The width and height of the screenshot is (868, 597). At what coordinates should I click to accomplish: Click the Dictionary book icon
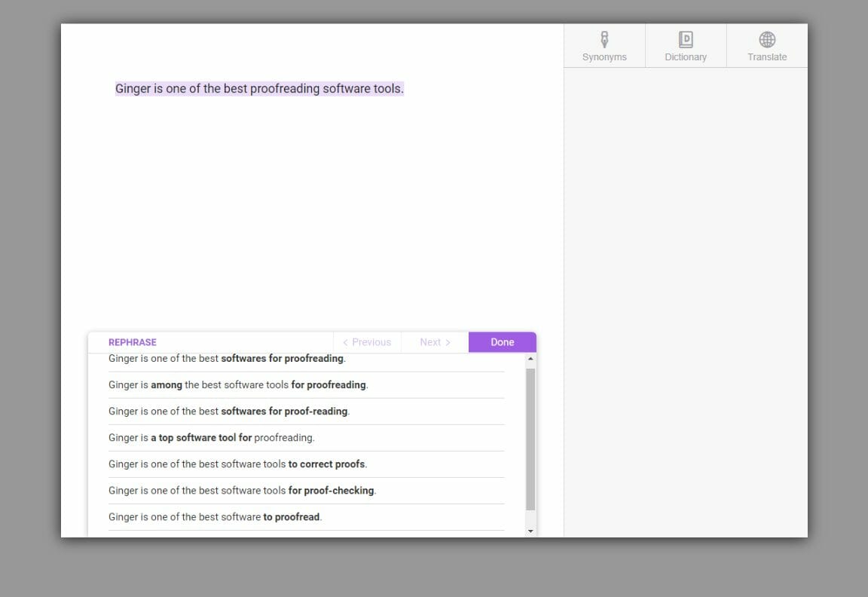(685, 37)
